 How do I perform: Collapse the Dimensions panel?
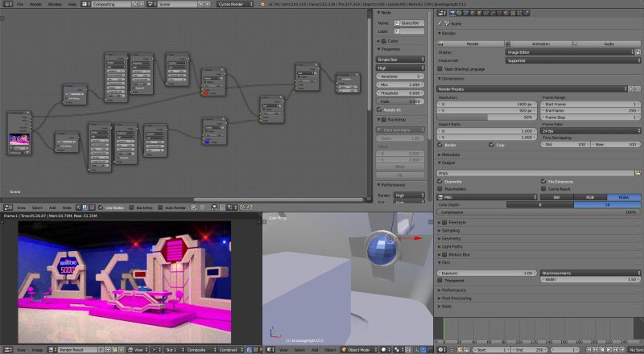pos(451,78)
